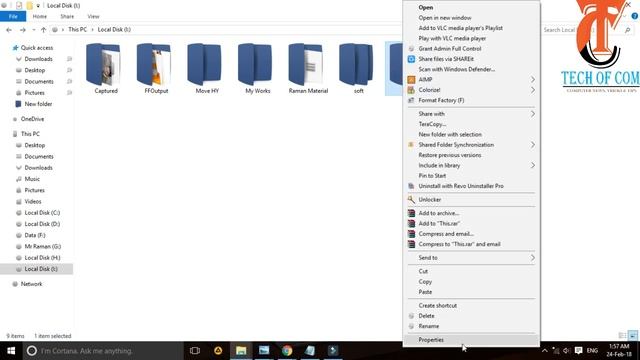Choose Add to archive...
640x360 pixels.
(471, 213)
